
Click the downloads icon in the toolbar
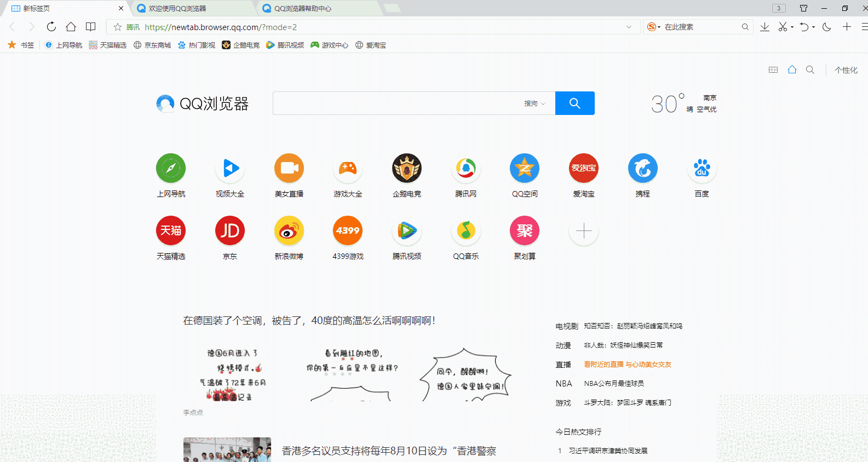pos(764,27)
